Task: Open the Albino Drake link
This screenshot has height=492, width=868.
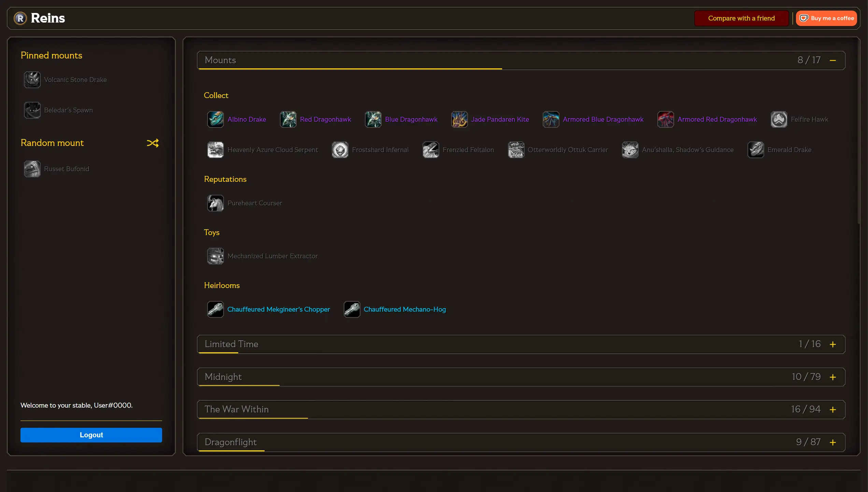Action: 247,119
